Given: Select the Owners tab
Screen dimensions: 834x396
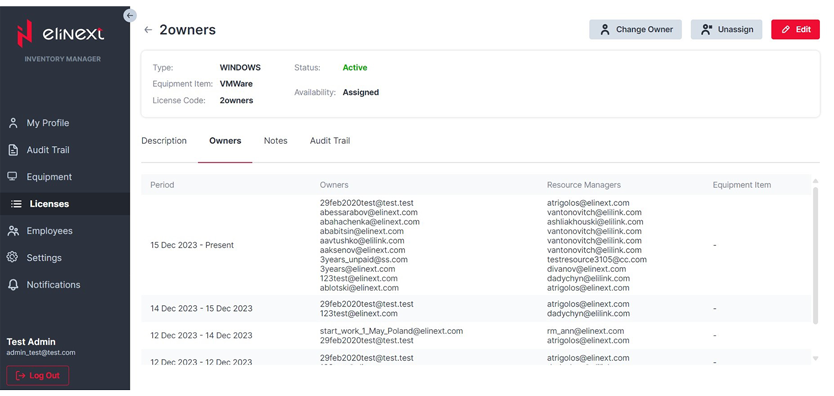Looking at the screenshot, I should pos(225,141).
